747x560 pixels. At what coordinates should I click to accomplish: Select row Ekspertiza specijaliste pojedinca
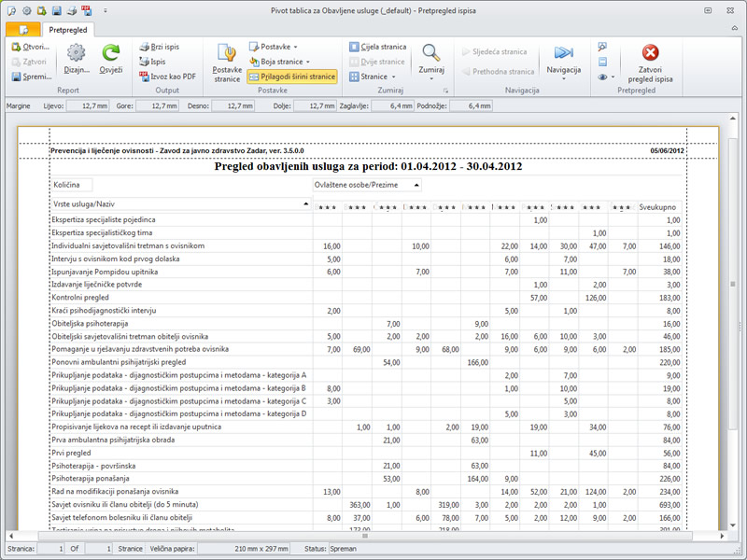pos(366,219)
